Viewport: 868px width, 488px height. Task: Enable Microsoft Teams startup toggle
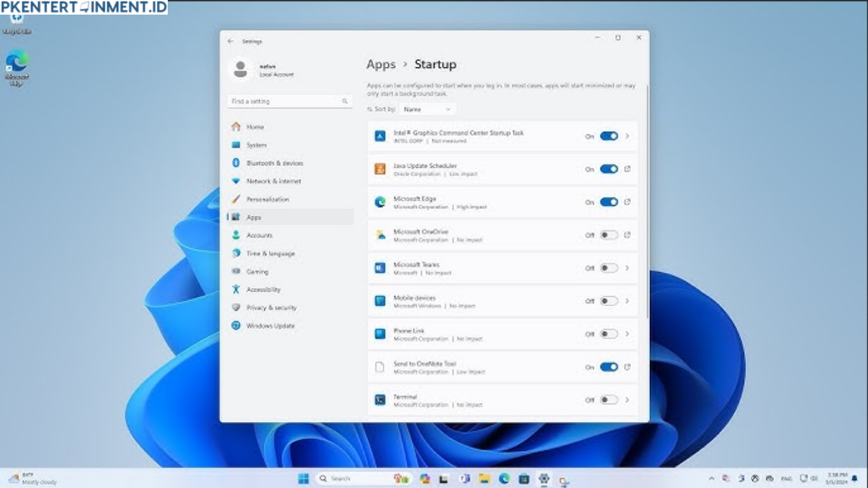click(x=609, y=268)
